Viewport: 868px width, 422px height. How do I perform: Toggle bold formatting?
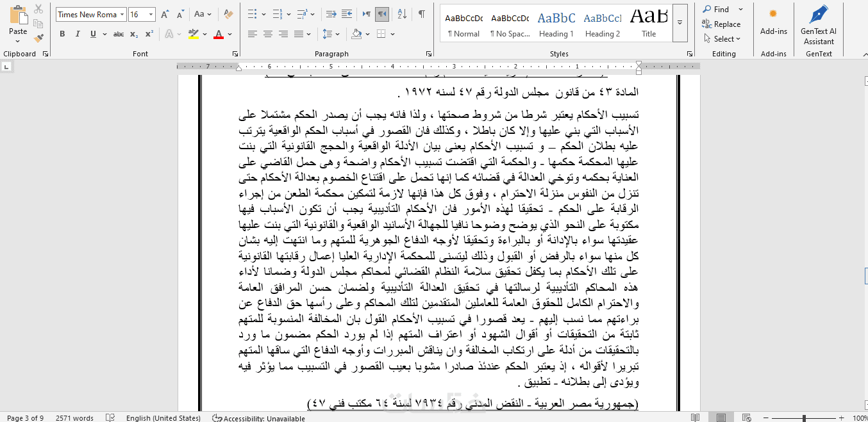tap(62, 34)
